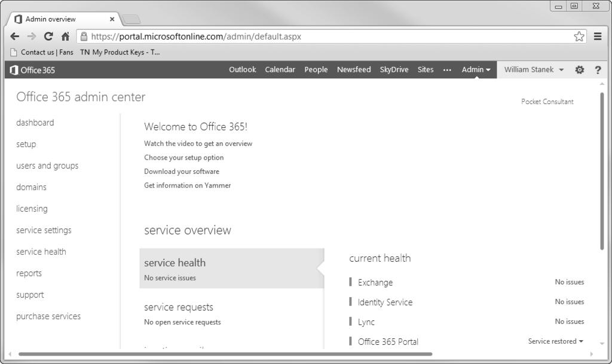Open support in the left sidebar
The image size is (612, 364).
30,295
